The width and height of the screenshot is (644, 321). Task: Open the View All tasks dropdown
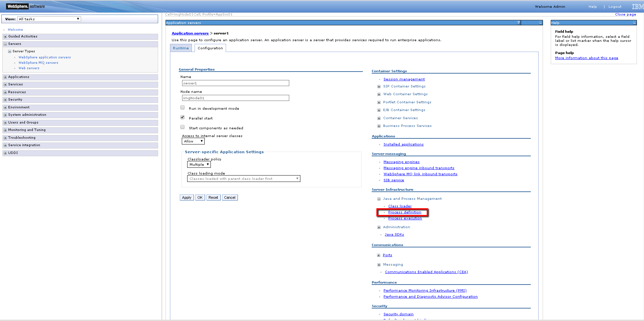[49, 19]
